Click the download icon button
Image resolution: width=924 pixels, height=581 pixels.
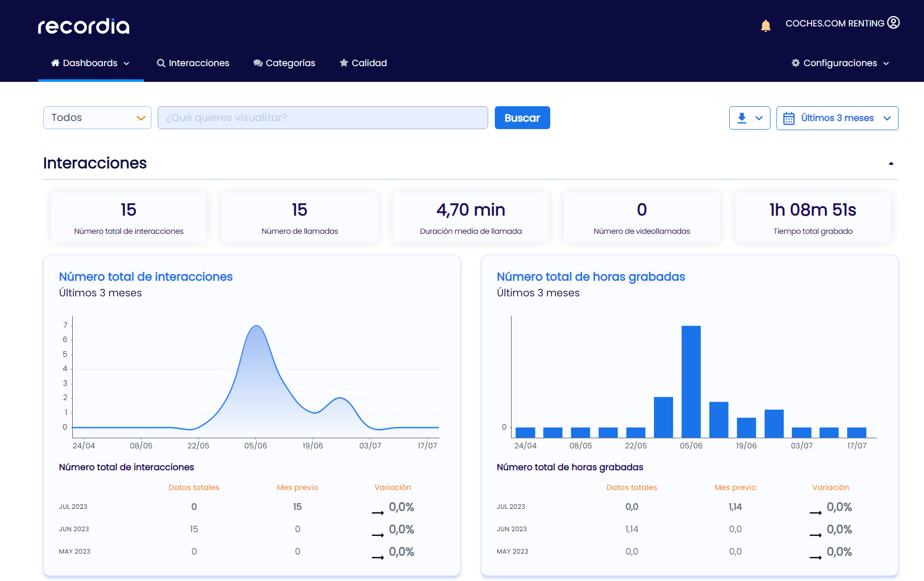(742, 118)
